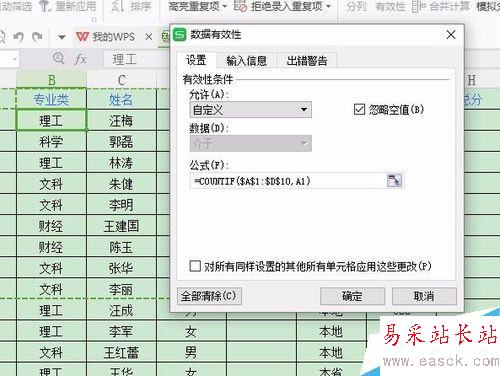
Task: Switch to the 出错警告 tab
Action: point(307,61)
